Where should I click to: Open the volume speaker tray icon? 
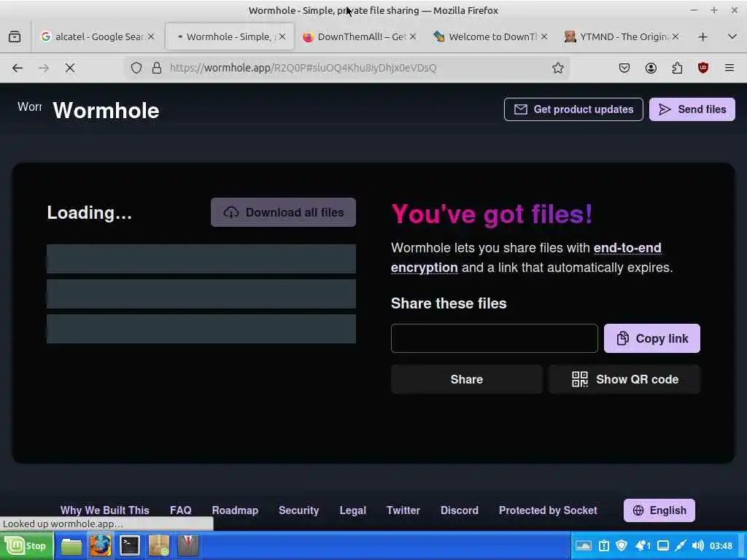697,545
